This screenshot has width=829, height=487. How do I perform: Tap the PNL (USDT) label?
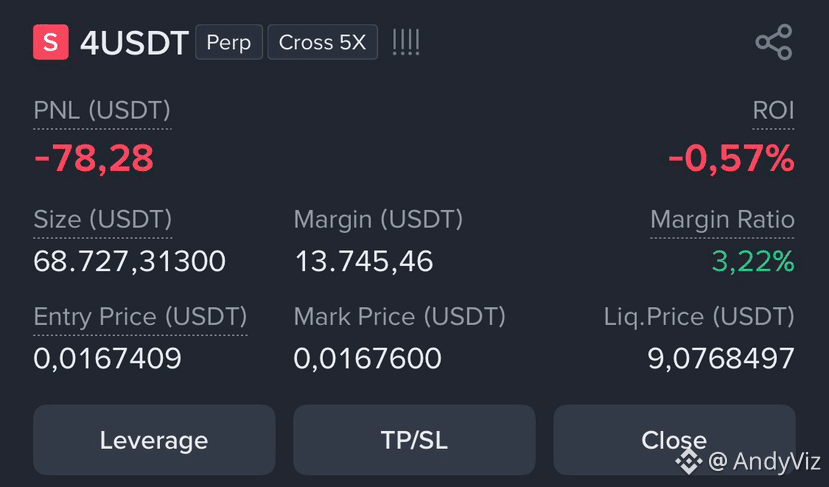tap(102, 111)
